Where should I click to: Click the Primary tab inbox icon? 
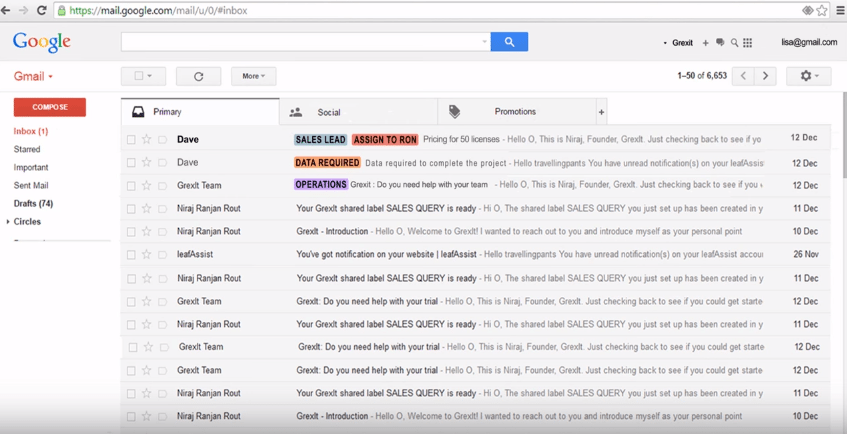coord(138,112)
